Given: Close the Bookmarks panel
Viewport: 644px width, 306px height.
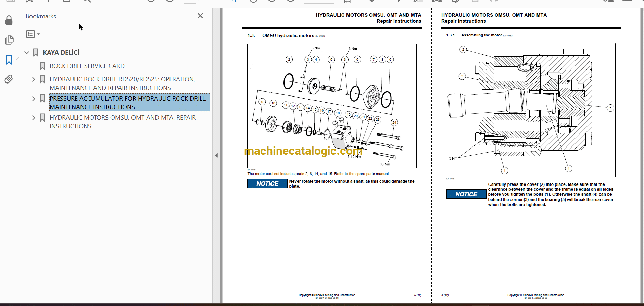Looking at the screenshot, I should click(200, 16).
